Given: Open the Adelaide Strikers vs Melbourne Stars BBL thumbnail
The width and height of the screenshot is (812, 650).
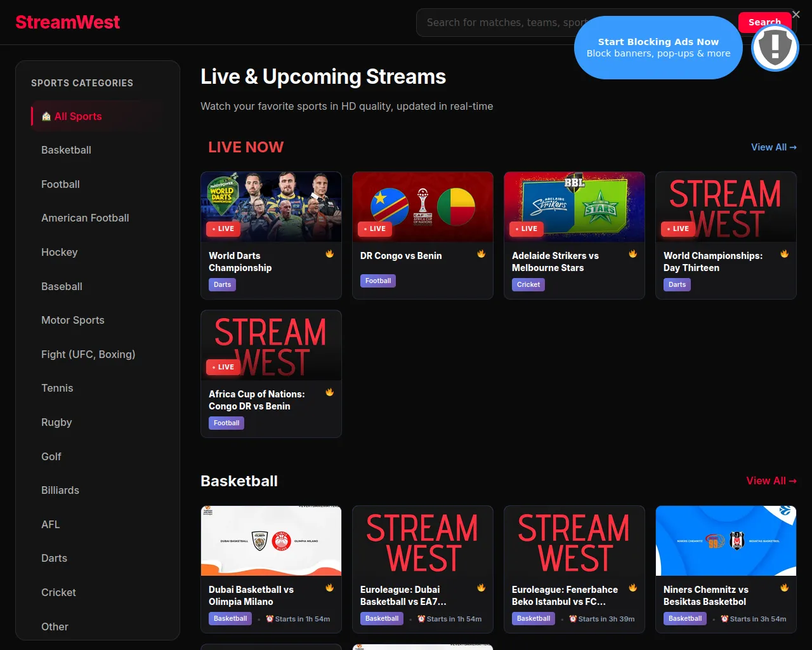Looking at the screenshot, I should point(574,207).
